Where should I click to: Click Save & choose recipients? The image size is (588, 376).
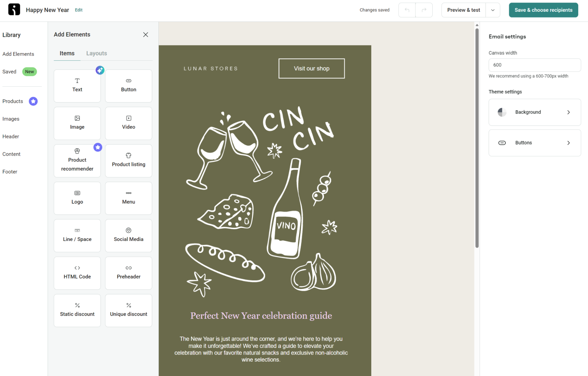point(543,10)
